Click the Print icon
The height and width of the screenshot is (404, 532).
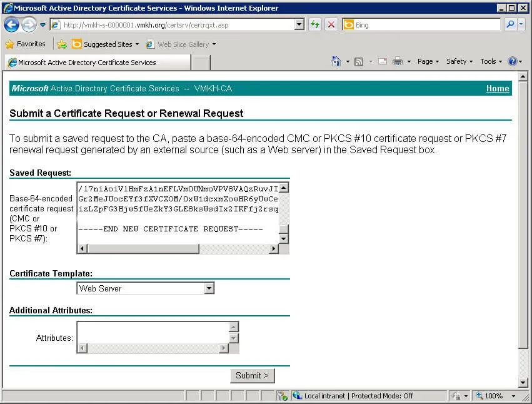click(398, 61)
